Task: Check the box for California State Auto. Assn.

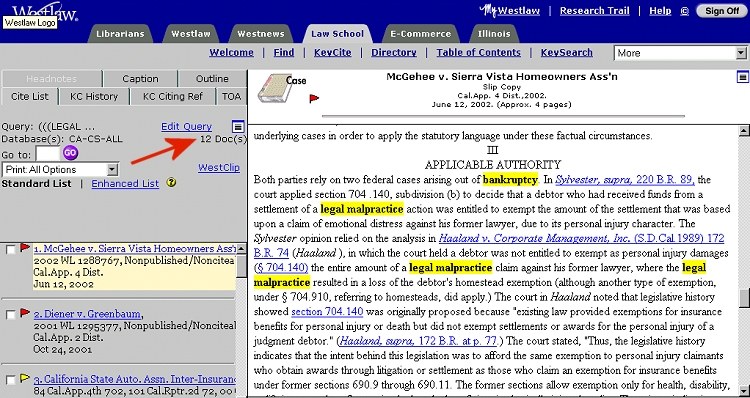Action: [x=11, y=380]
